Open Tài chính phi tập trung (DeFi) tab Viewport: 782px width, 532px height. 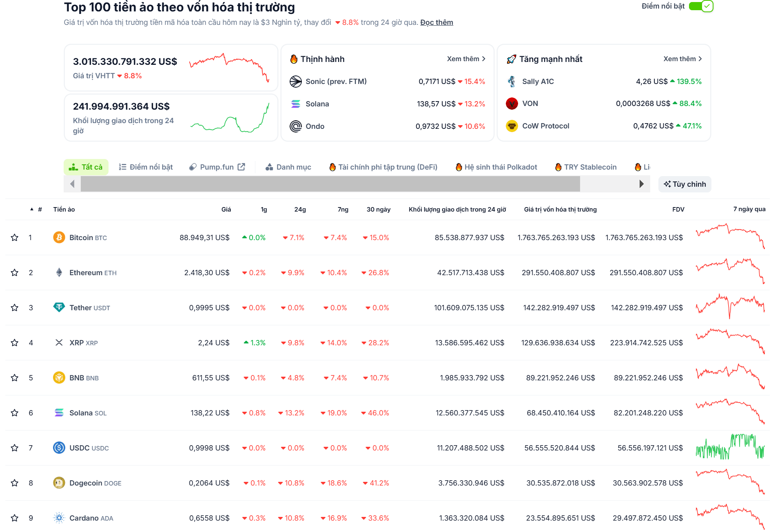click(x=383, y=167)
